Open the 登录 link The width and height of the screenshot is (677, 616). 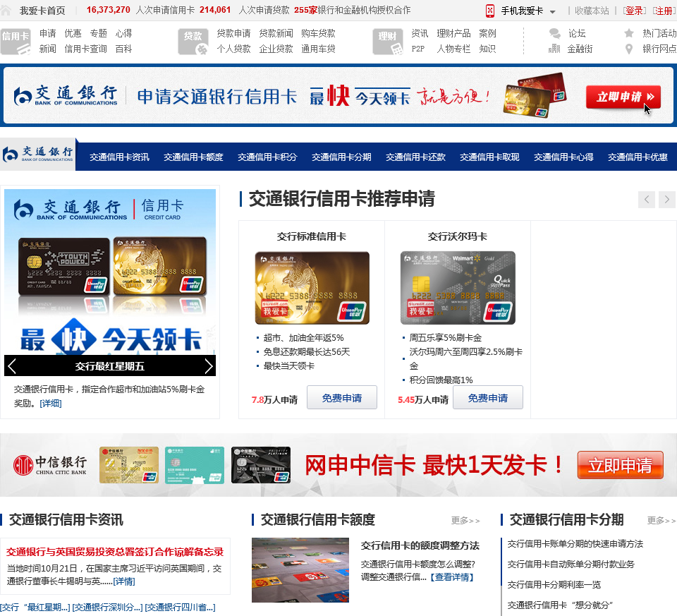(634, 11)
